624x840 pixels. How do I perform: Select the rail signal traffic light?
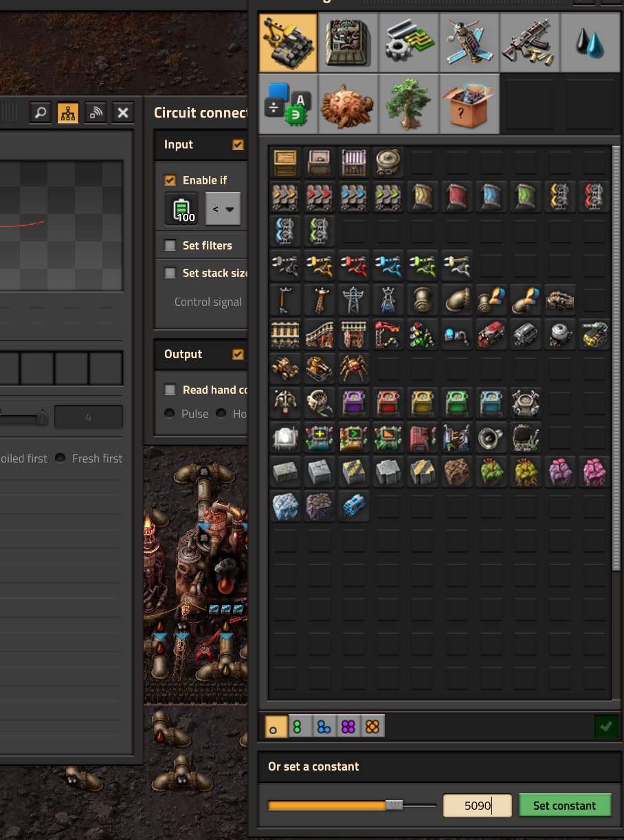click(x=423, y=335)
